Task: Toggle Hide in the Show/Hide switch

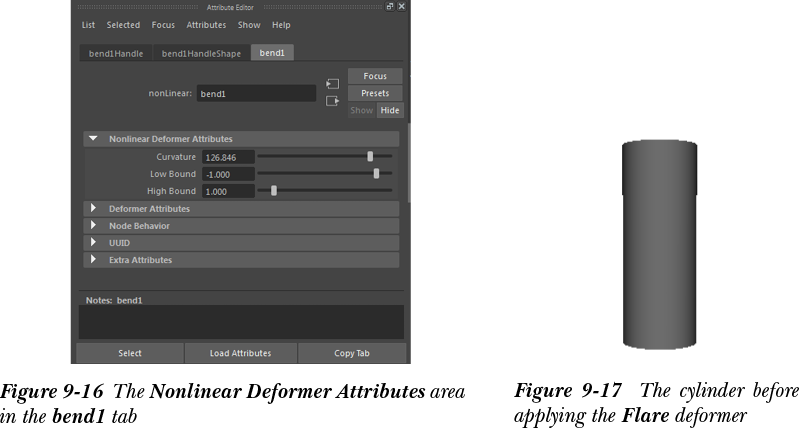Action: 389,111
